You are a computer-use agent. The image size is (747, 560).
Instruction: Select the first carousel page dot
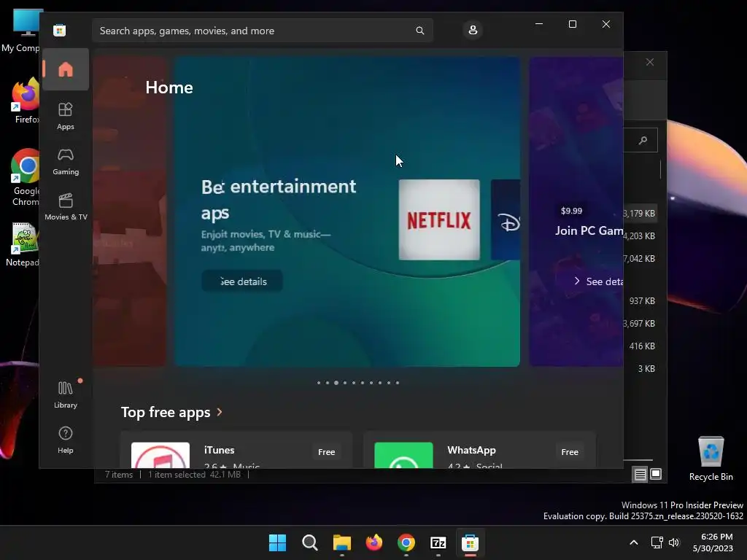tap(319, 383)
